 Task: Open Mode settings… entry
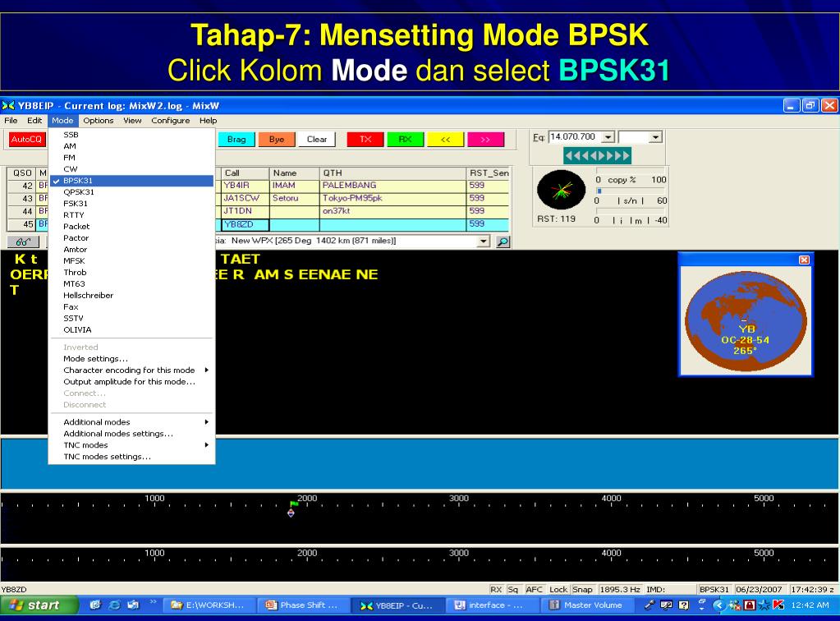(131, 358)
